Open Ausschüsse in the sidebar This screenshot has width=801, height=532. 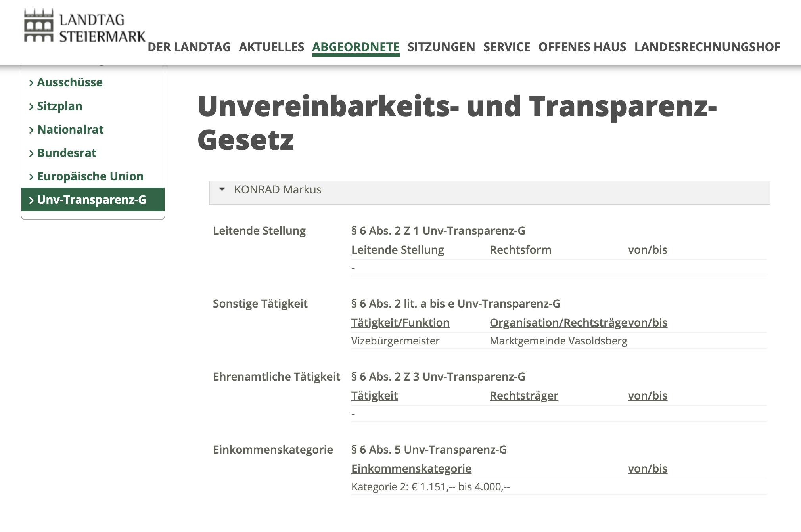pyautogui.click(x=70, y=82)
